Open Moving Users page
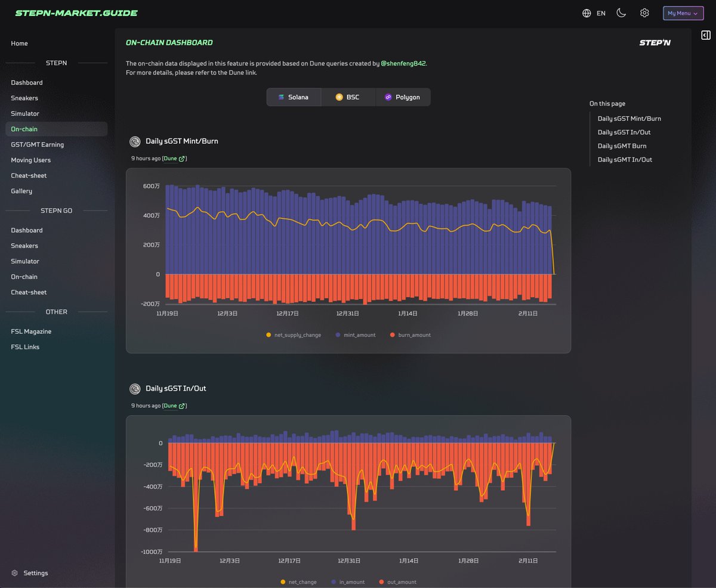 coord(30,160)
